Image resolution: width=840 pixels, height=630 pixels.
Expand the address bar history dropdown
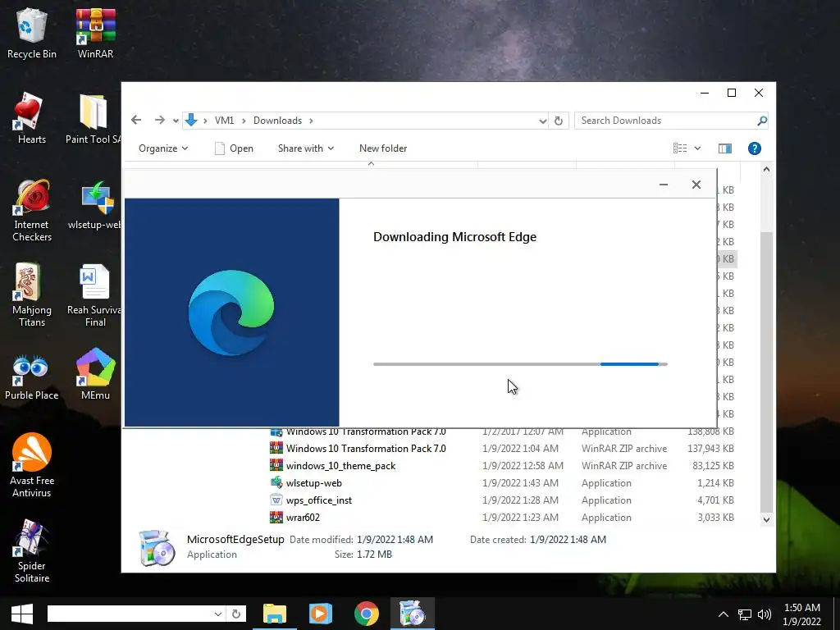pyautogui.click(x=542, y=121)
